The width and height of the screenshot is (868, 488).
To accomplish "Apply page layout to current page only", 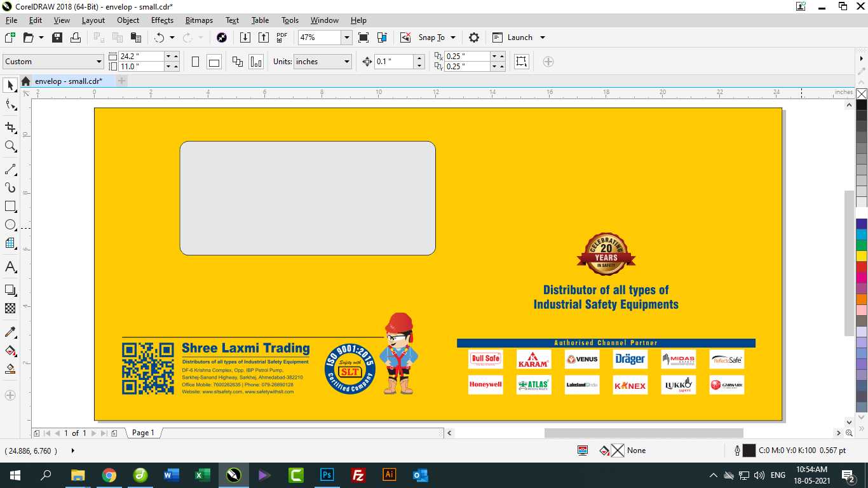I will (x=256, y=62).
